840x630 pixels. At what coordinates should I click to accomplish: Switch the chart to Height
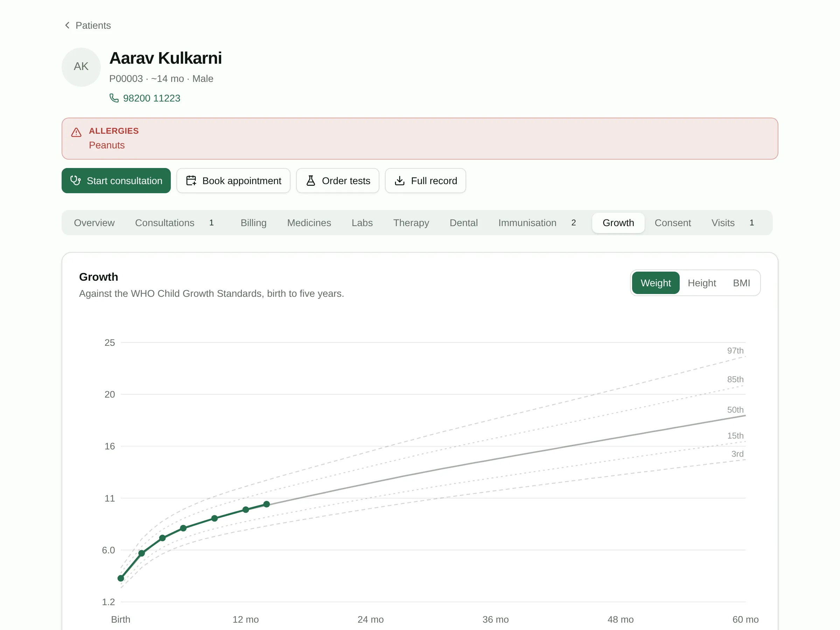coord(701,283)
